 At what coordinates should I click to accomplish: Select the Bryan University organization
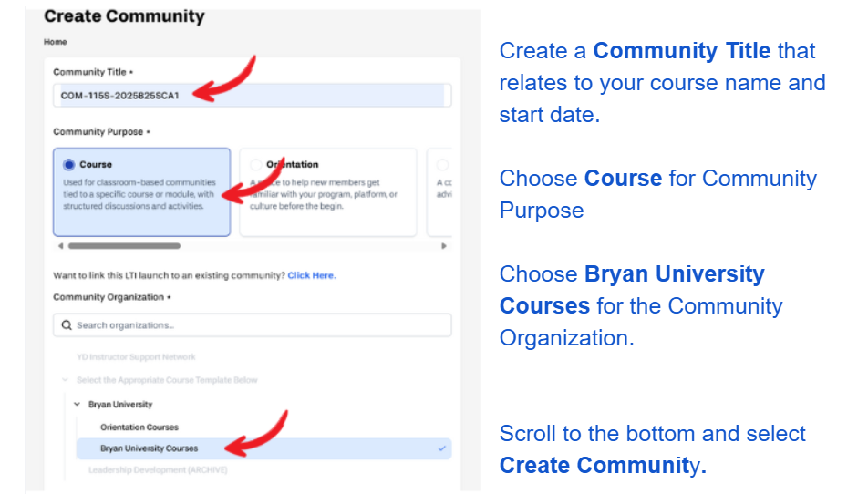pos(120,405)
